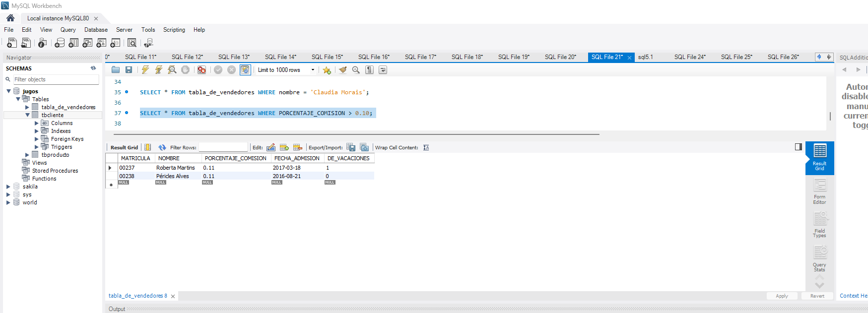Open Field Types in the side panel
The image size is (868, 313).
tap(819, 225)
